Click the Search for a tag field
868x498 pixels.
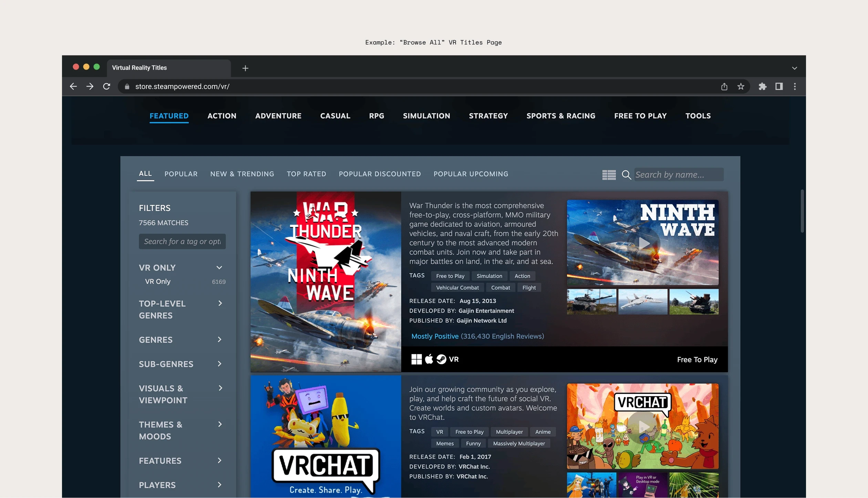(182, 242)
